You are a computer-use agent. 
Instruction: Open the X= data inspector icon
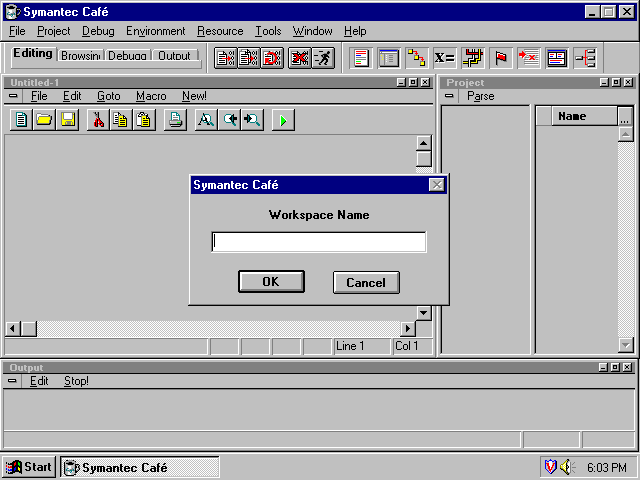click(x=444, y=58)
